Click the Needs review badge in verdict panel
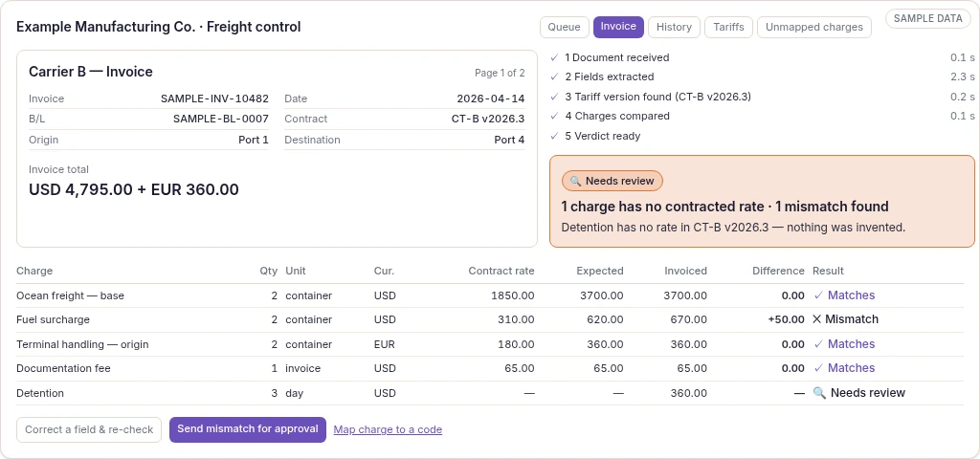The height and width of the screenshot is (459, 980). 612,181
